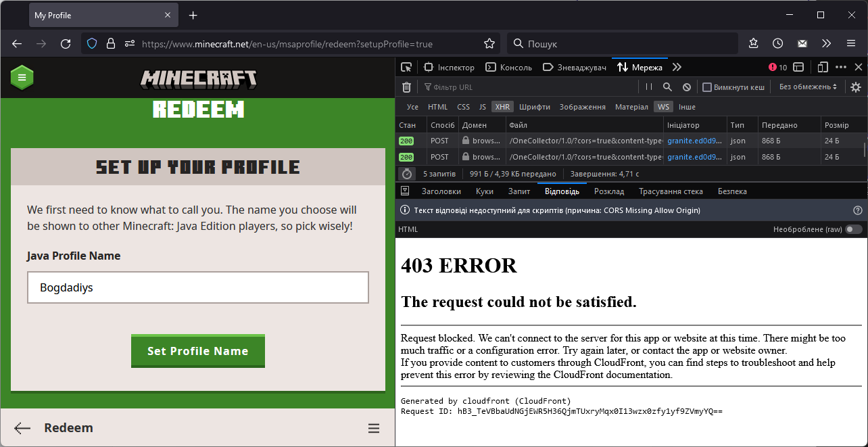The width and height of the screenshot is (868, 447).
Task: Toggle the XHR request filter
Action: tap(502, 107)
